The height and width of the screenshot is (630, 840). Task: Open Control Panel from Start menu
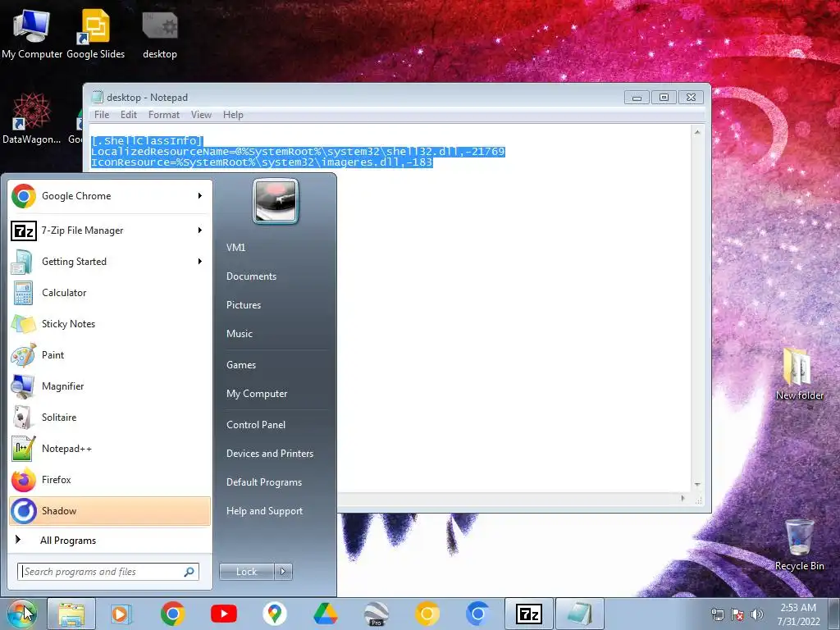[256, 425]
